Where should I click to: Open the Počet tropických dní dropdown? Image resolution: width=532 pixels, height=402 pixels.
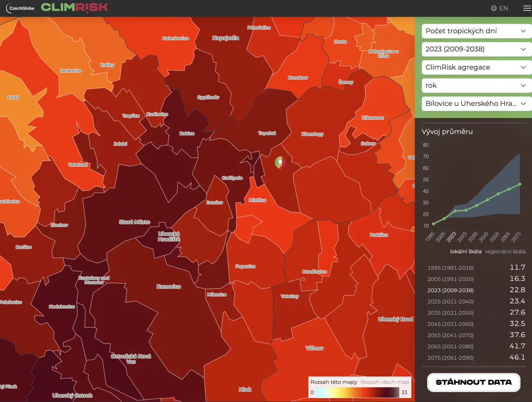(x=476, y=31)
